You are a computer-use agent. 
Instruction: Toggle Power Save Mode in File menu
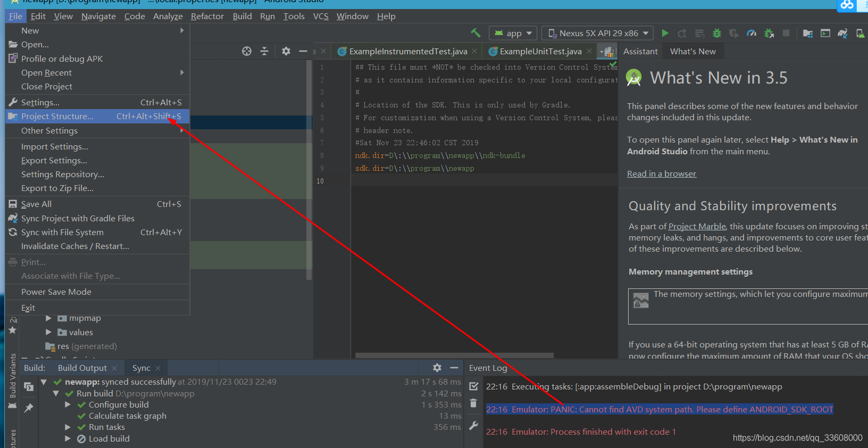coord(97,292)
